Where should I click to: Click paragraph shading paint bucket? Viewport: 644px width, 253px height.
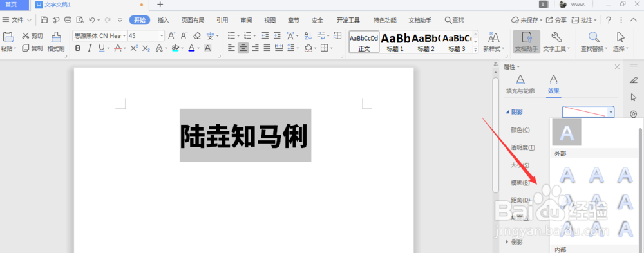308,48
